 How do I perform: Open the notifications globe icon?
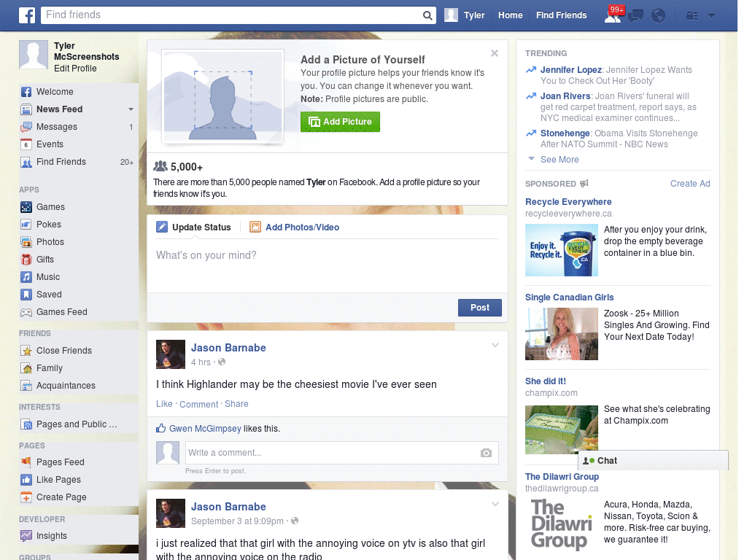[659, 16]
